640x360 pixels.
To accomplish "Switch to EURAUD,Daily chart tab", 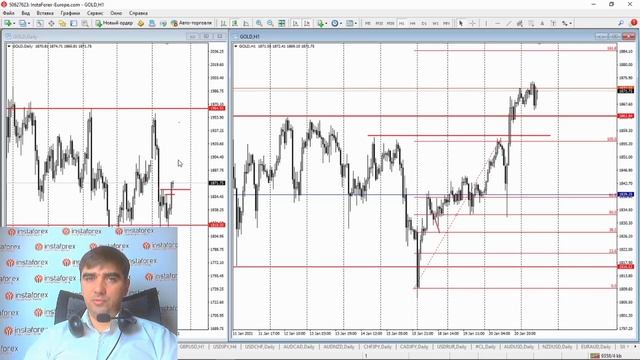I will [596, 347].
